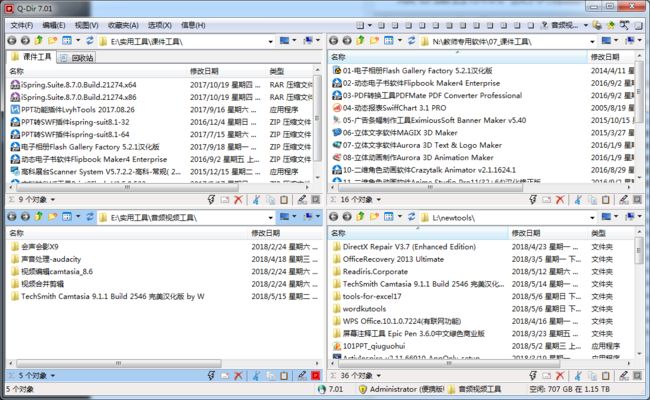This screenshot has width=650, height=400.
Task: Sort 音频视频工具 pane by 名称 column
Action: point(128,233)
